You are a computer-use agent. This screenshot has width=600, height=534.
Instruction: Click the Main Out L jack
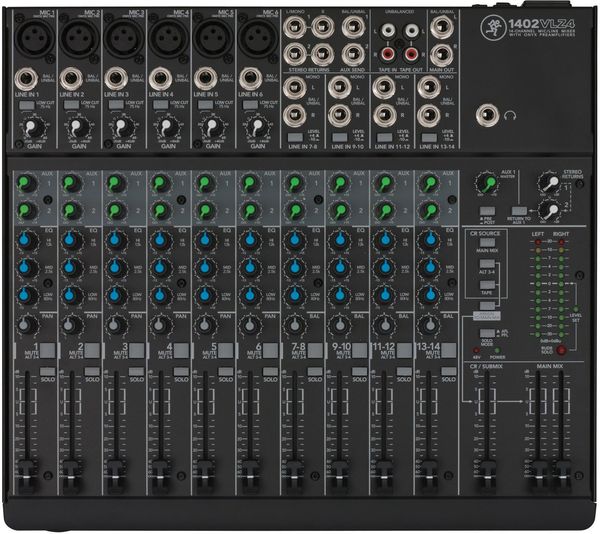[442, 27]
